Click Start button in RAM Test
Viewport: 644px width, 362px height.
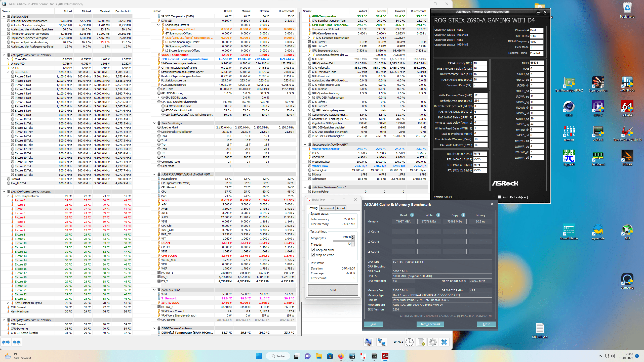[333, 290]
